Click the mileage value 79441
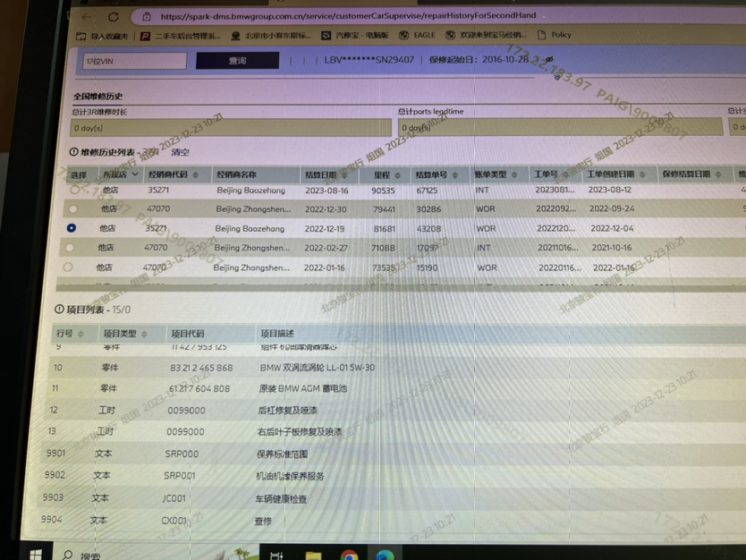Screen dimensions: 746x560 pyautogui.click(x=385, y=209)
